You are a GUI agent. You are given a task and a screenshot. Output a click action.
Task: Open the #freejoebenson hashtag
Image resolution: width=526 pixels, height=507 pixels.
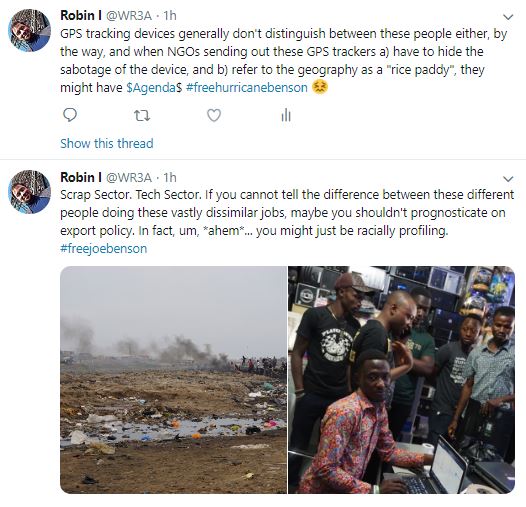pyautogui.click(x=104, y=249)
